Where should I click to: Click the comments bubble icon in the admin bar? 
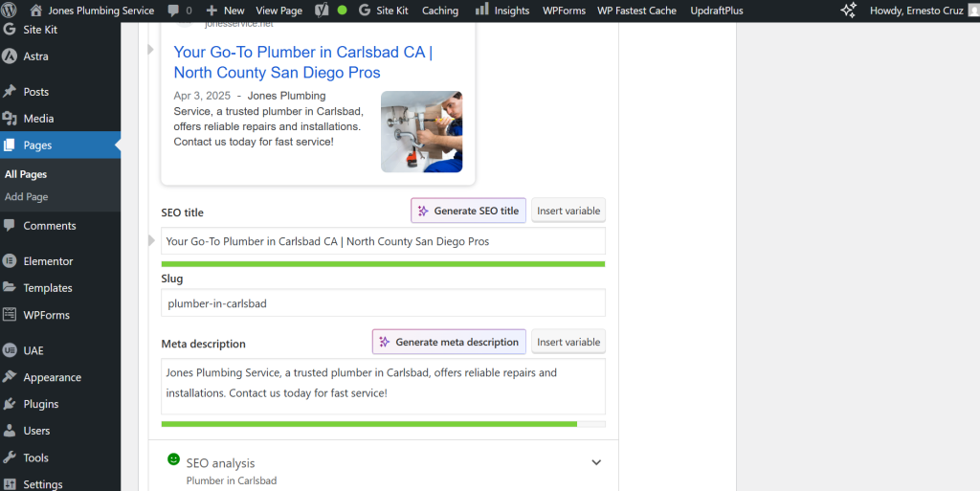pos(173,11)
